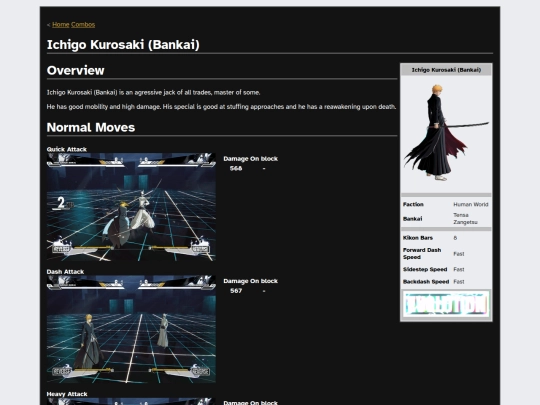Image resolution: width=540 pixels, height=405 pixels.
Task: Select the Normal Moves section heading
Action: [91, 127]
